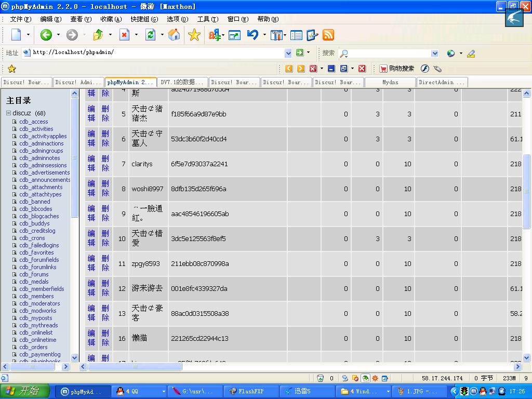
Task: Go back with the green Back arrow
Action: (46, 35)
